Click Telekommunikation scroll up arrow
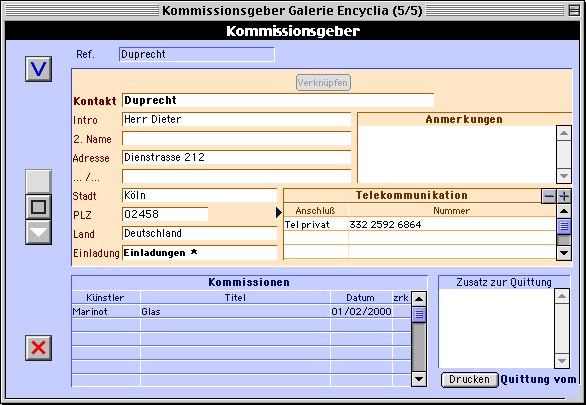Image resolution: width=586 pixels, height=405 pixels. [x=564, y=211]
